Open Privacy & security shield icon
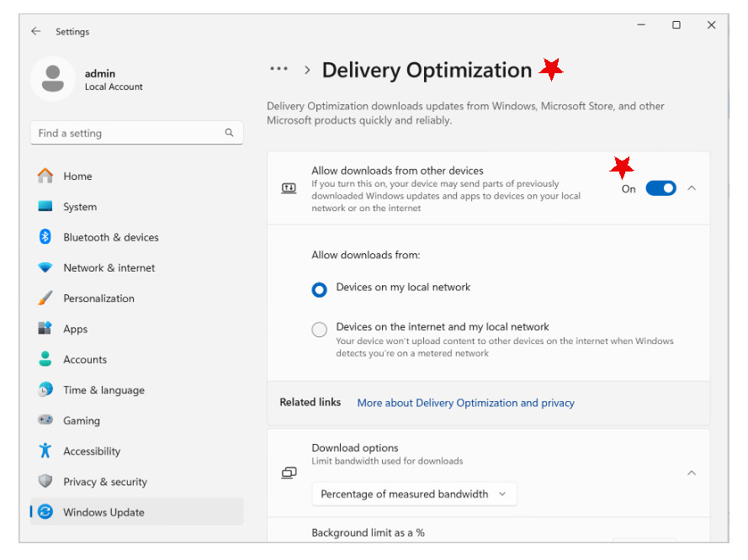 pyautogui.click(x=47, y=481)
